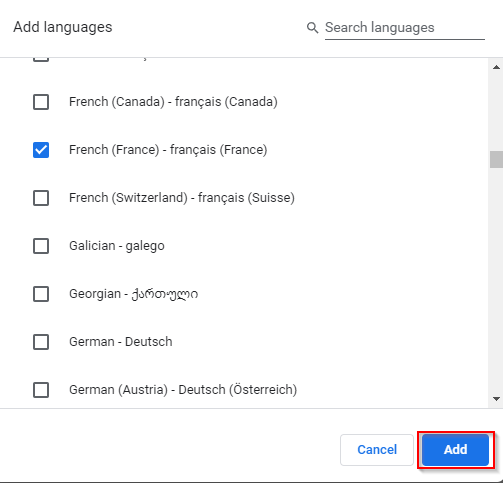Click scrollbar track below the thumb
The width and height of the screenshot is (503, 483).
(x=496, y=280)
